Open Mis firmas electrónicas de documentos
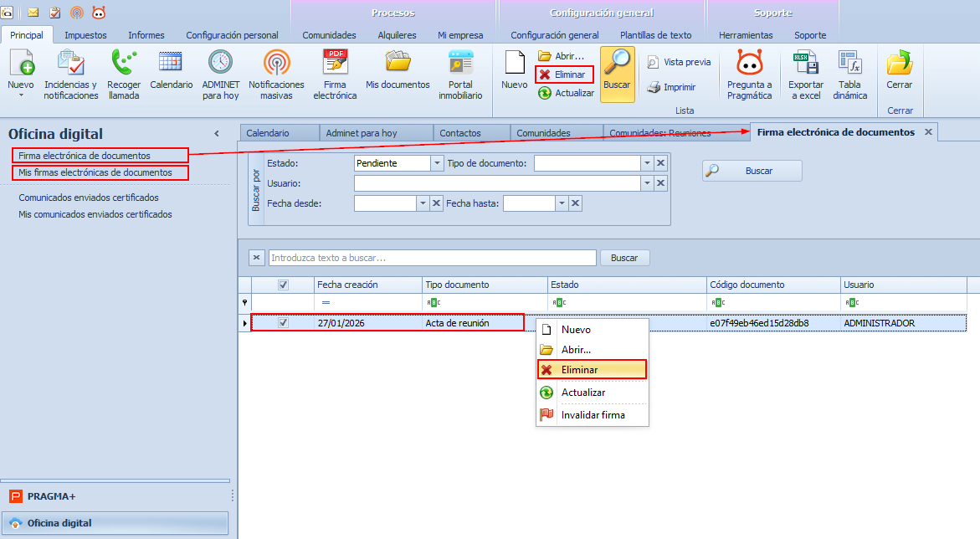The width and height of the screenshot is (980, 539). click(95, 172)
